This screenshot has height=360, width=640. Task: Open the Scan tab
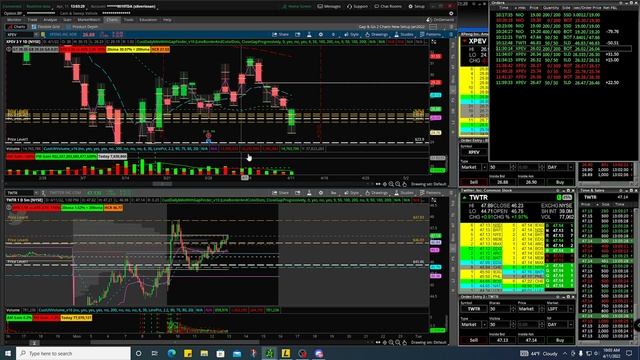tap(67, 20)
